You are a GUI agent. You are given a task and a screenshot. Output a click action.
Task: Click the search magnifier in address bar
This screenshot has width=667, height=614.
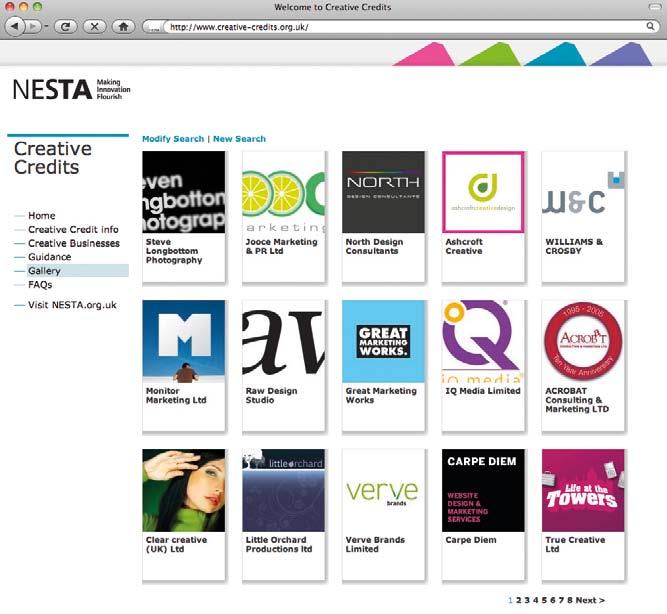coord(650,26)
